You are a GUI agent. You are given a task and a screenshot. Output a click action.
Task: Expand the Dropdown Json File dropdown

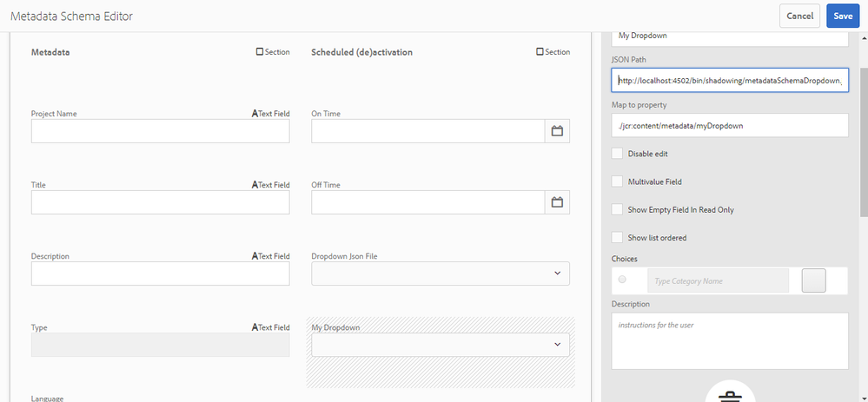[441, 273]
